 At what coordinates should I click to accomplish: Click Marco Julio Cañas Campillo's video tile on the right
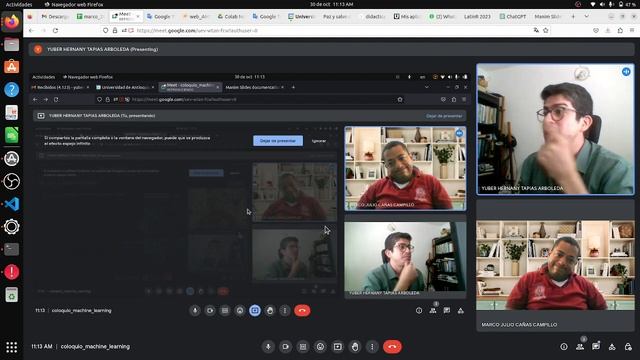pos(556,265)
